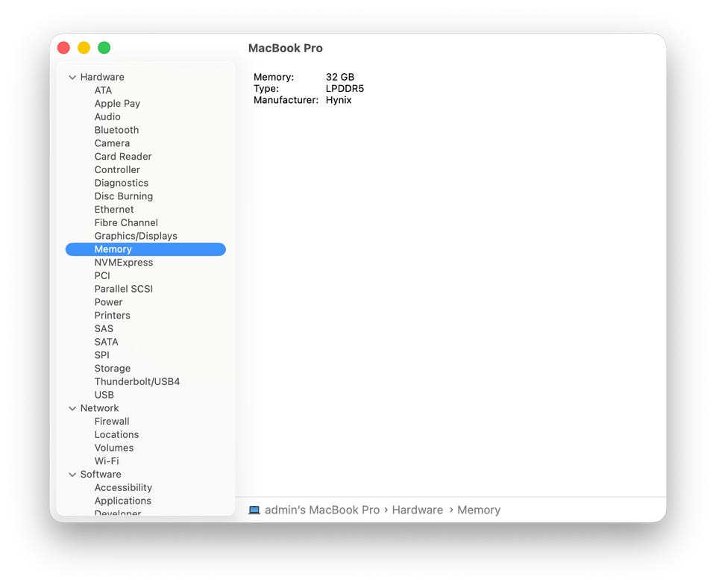This screenshot has width=716, height=588.
Task: Select Accessibility under Software
Action: pos(123,488)
